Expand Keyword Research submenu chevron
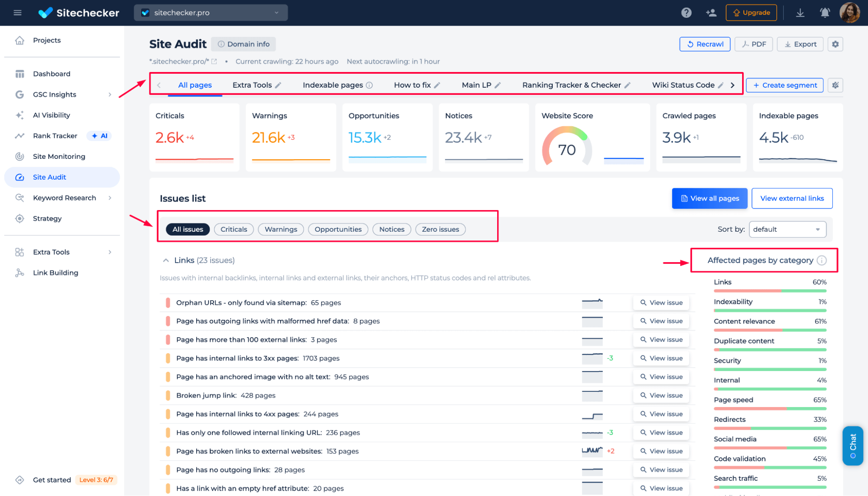The height and width of the screenshot is (496, 868). tap(110, 198)
